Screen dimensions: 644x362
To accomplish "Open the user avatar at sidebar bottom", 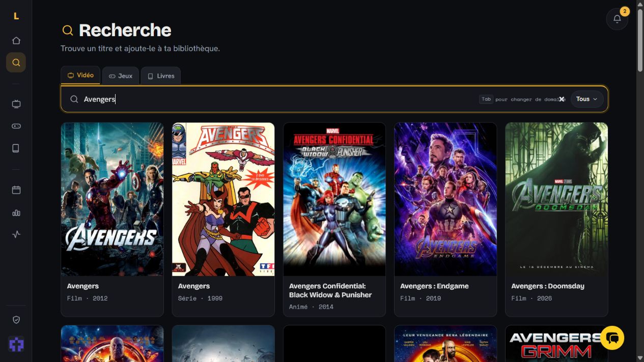I will pos(16,344).
